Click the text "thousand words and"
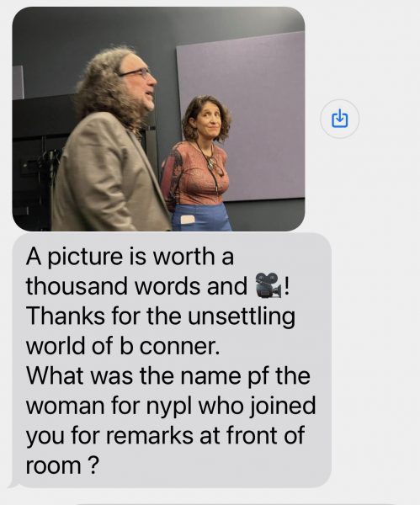Screen dimensions: 420x505 pos(136,286)
